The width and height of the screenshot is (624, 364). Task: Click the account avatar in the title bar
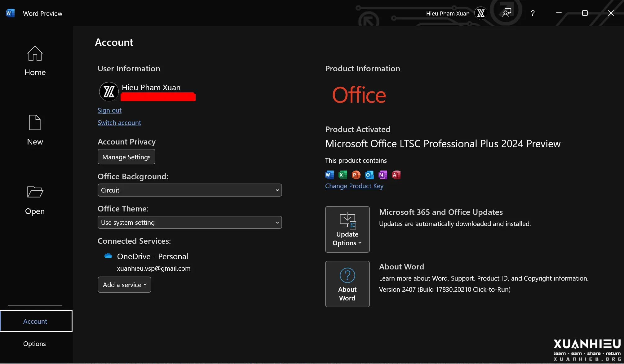(481, 13)
